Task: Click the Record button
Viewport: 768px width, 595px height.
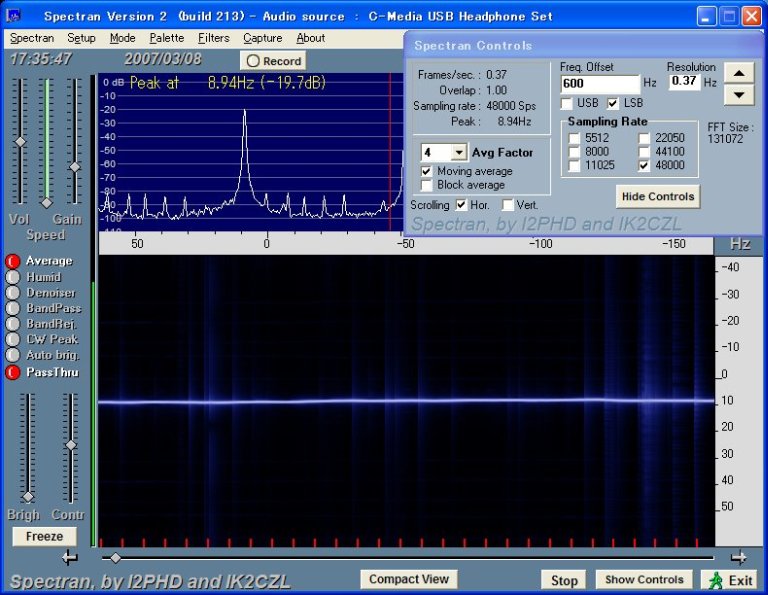Action: click(273, 61)
